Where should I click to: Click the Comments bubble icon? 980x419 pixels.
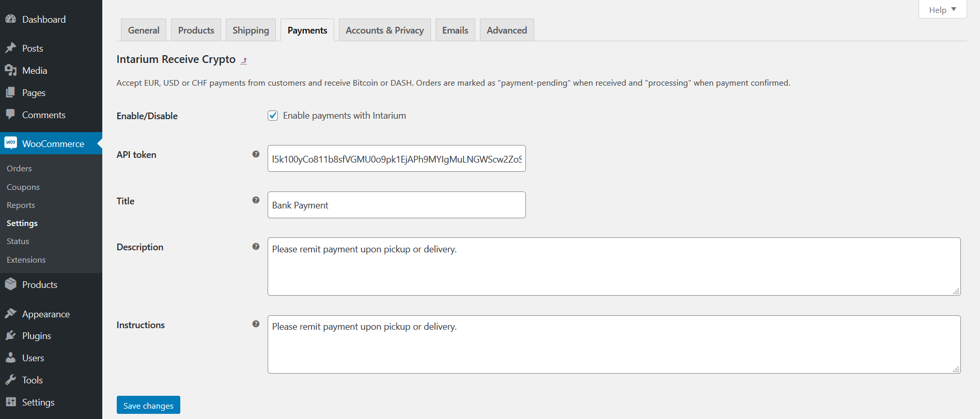click(10, 115)
